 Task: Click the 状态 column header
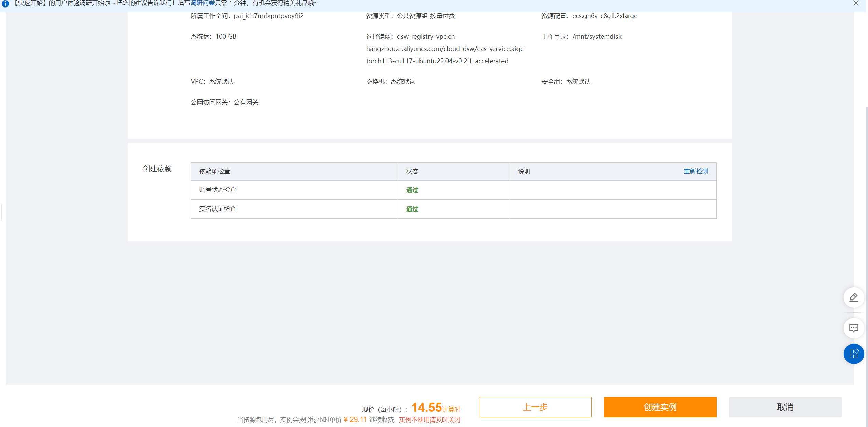point(412,171)
